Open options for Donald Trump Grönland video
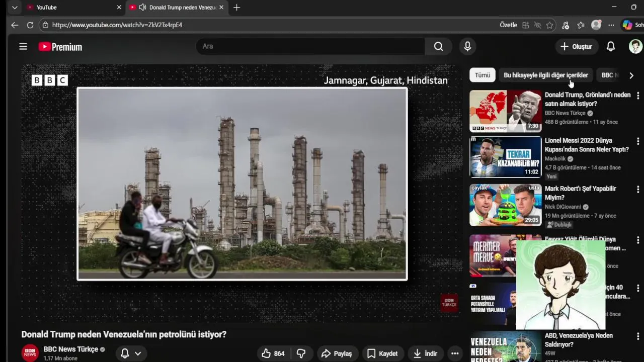Screen dimensions: 644x362 click(x=638, y=96)
